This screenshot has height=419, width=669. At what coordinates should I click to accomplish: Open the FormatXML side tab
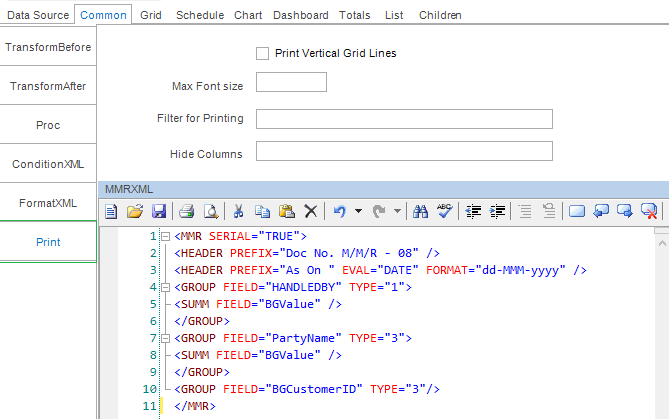coord(48,203)
